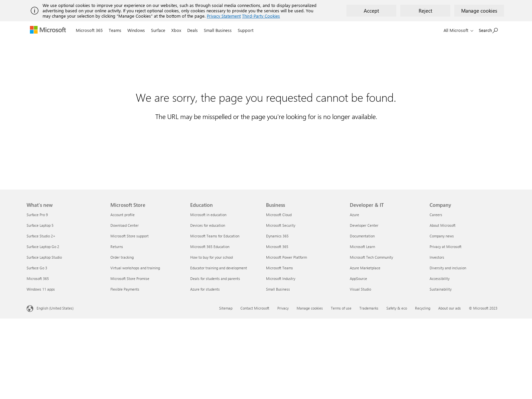Screen dimensions: 532x399
Task: Reject optional cookies
Action: pos(425,11)
